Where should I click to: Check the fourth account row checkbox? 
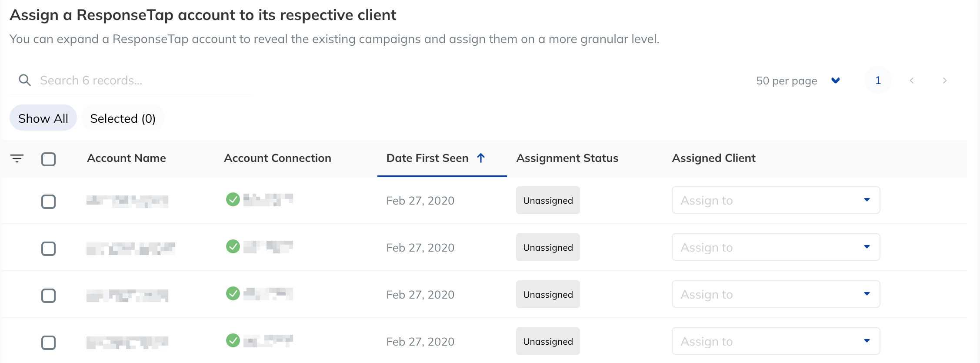48,343
